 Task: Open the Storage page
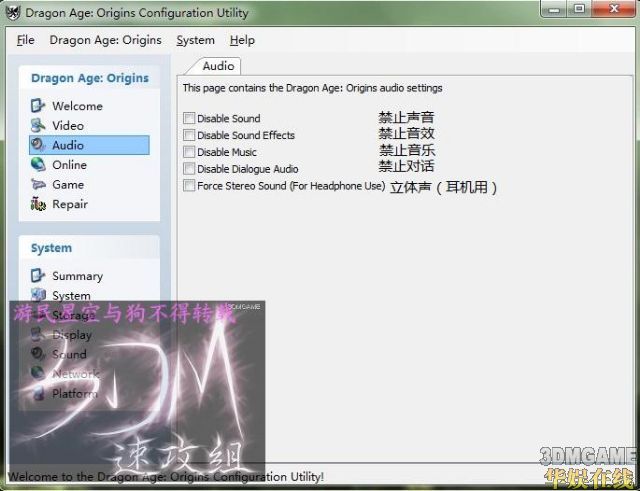point(73,315)
